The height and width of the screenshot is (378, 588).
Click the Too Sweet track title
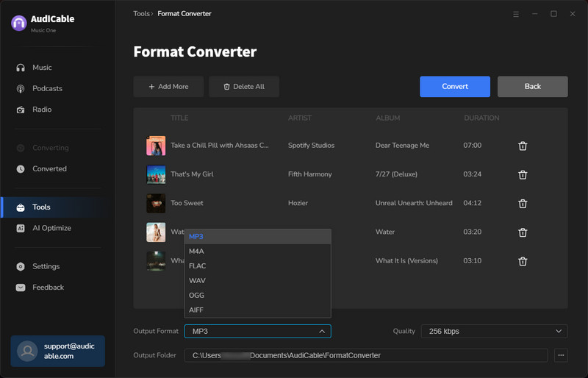[187, 203]
